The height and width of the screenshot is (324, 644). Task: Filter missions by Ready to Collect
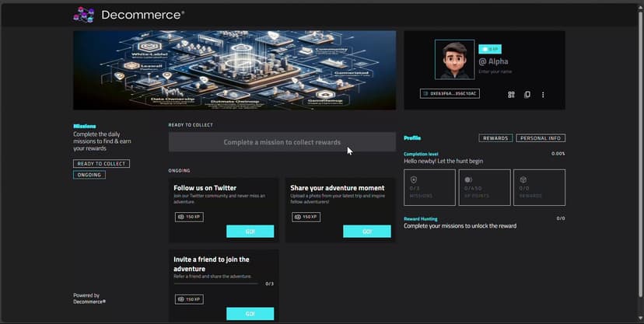(101, 164)
